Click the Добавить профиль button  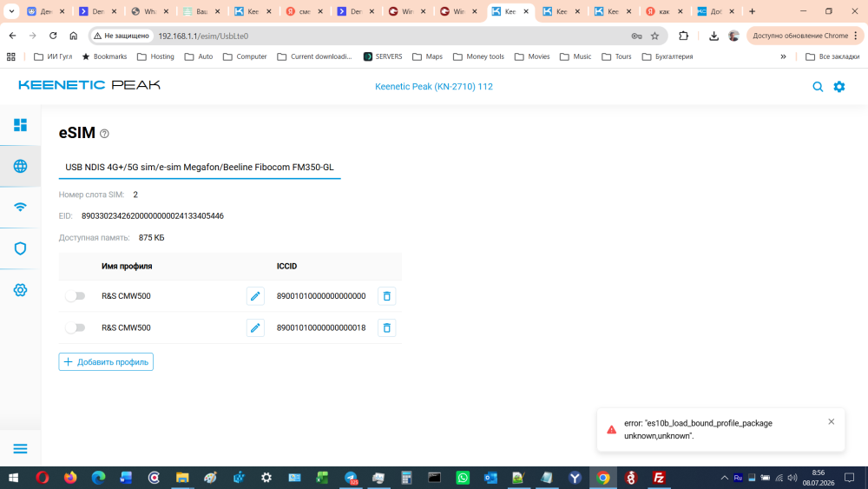(106, 361)
